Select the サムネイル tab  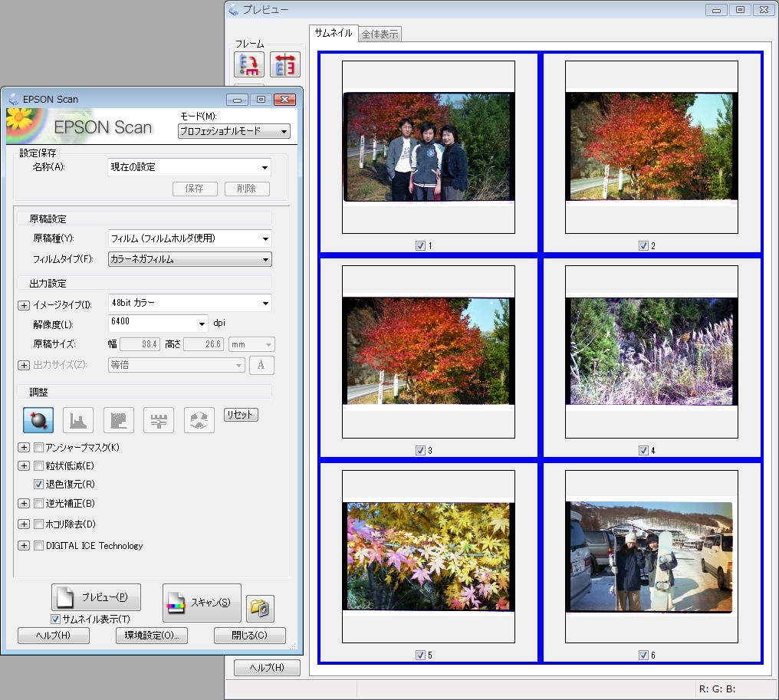coord(334,34)
